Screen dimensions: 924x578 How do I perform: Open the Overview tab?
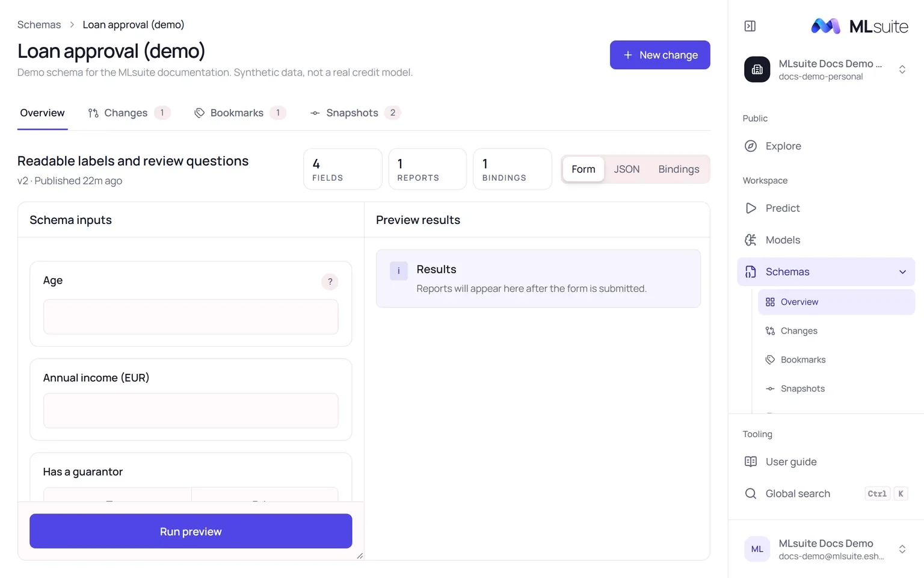coord(42,113)
